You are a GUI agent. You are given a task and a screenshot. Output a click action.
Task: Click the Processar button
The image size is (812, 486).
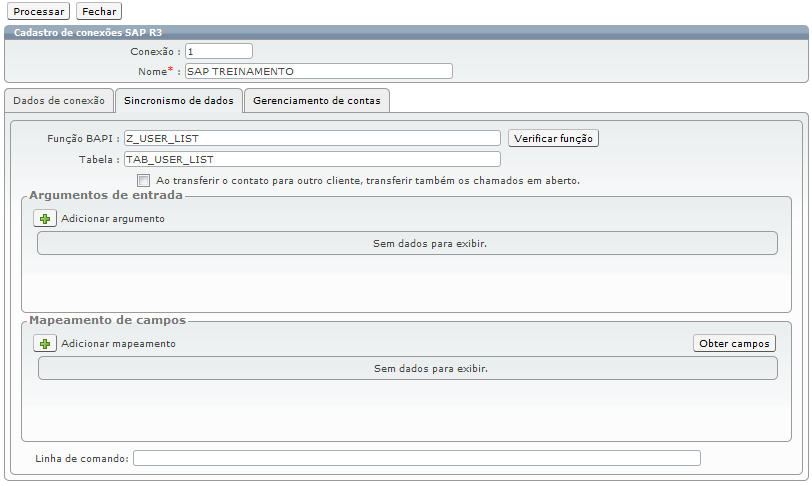tap(39, 11)
